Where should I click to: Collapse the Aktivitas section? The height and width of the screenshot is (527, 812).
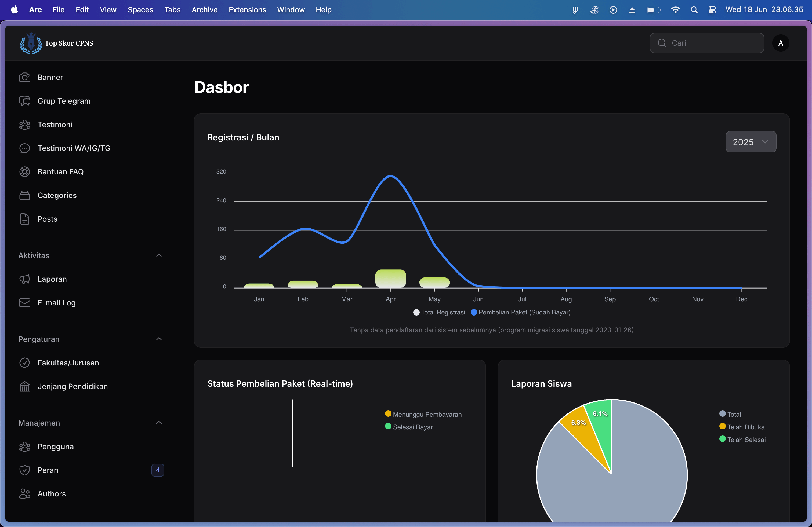pyautogui.click(x=159, y=255)
